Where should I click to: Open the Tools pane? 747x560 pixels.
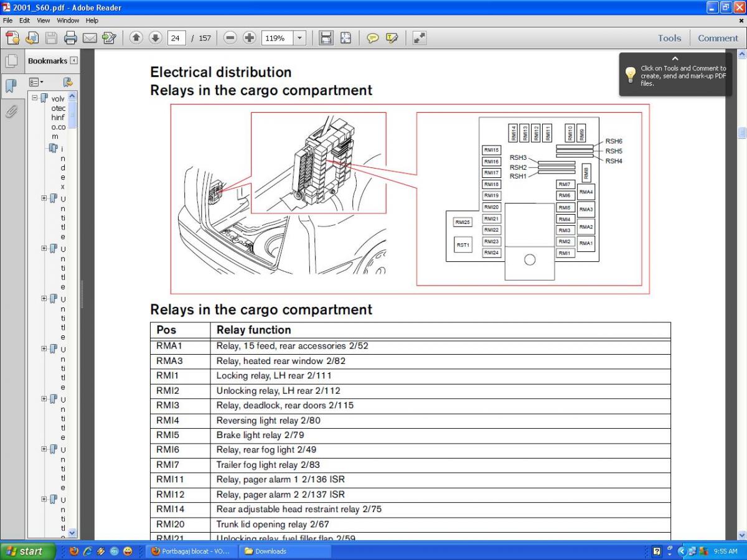pos(670,38)
